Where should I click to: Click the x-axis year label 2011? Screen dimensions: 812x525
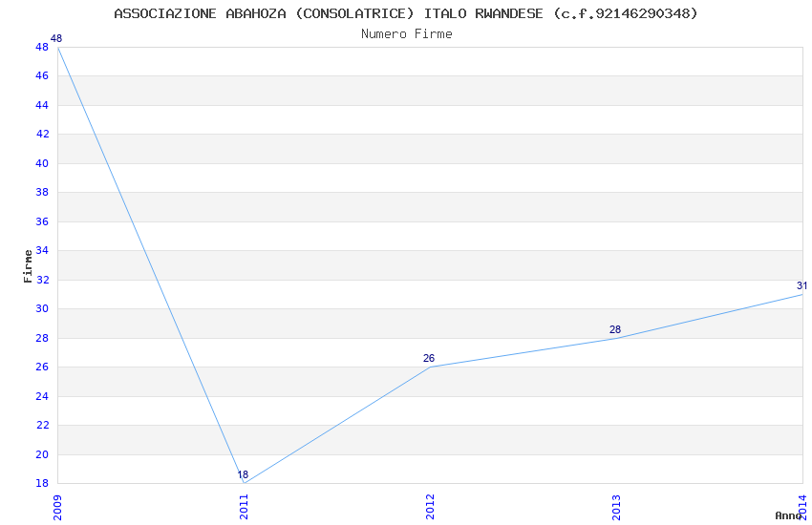click(244, 508)
